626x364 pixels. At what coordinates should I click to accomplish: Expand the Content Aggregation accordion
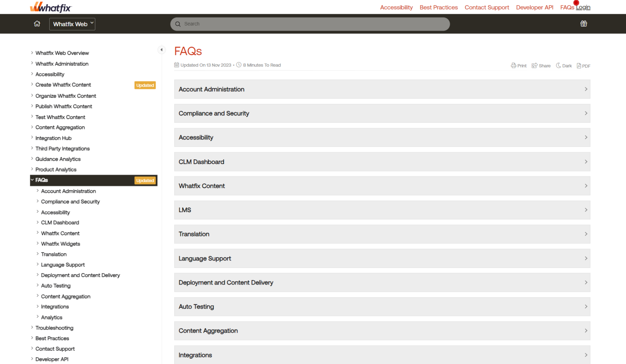click(x=382, y=331)
